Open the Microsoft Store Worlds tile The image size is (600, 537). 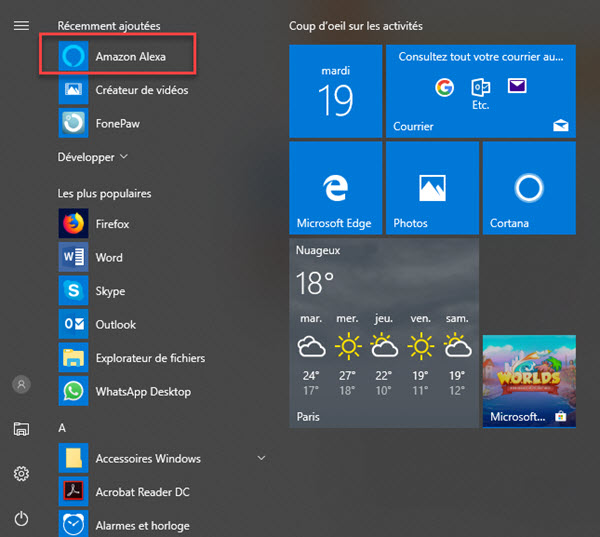coord(529,381)
